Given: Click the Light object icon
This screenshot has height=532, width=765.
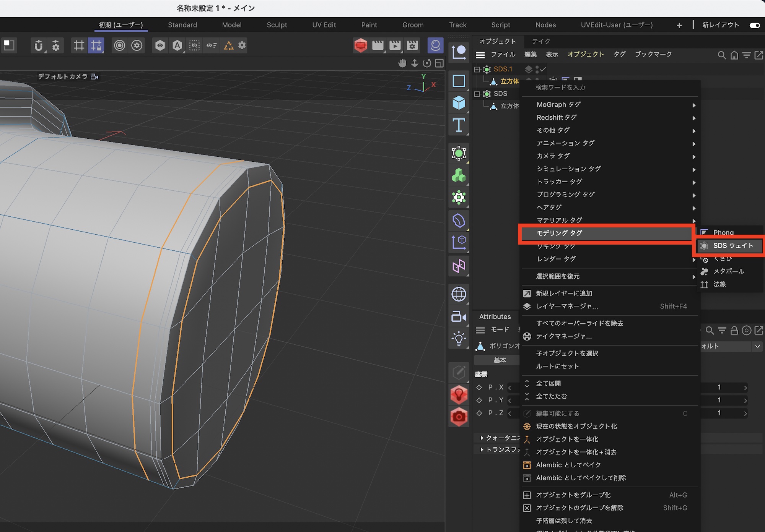Looking at the screenshot, I should [x=459, y=339].
